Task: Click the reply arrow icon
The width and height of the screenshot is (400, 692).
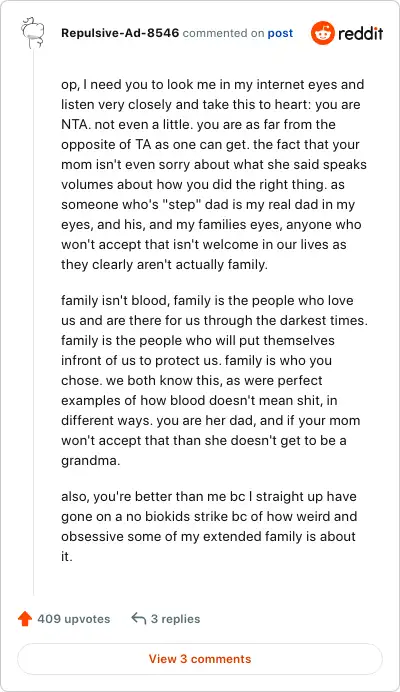Action: tap(139, 619)
